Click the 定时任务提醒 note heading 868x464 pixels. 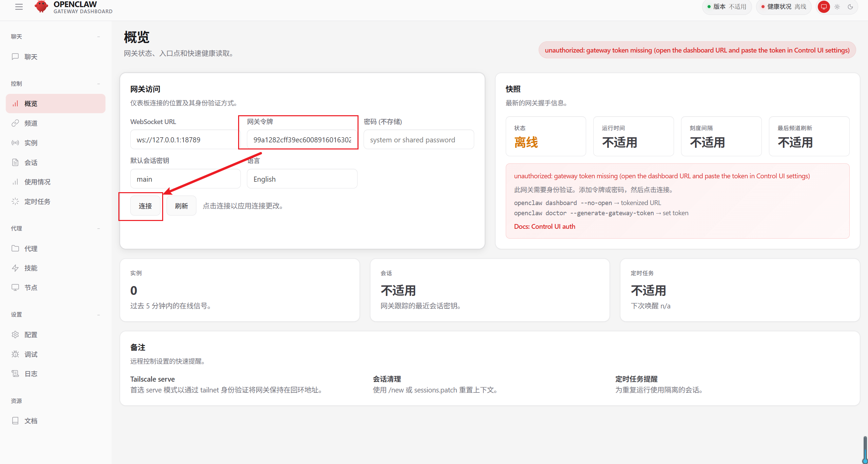click(x=636, y=379)
